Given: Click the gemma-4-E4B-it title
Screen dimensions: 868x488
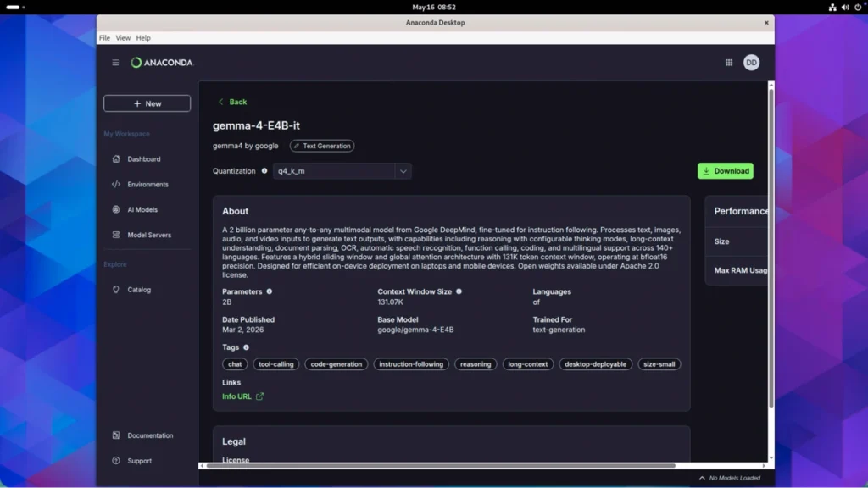Looking at the screenshot, I should pos(256,125).
